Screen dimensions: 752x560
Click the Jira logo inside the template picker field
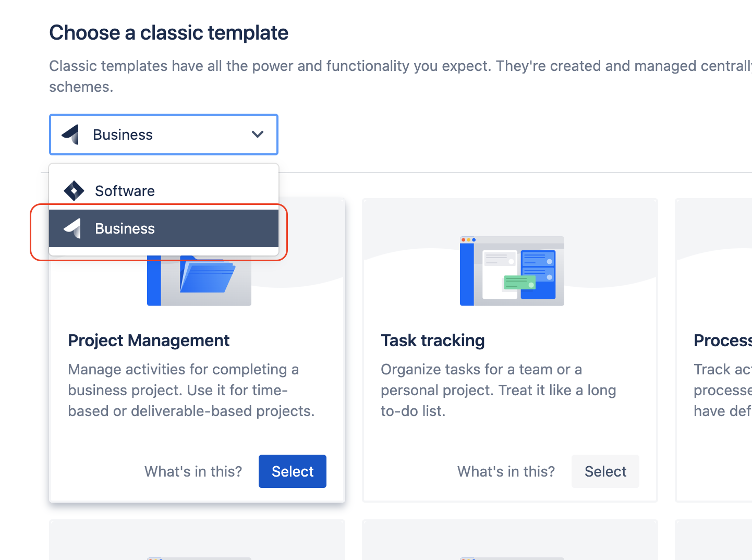click(x=73, y=134)
